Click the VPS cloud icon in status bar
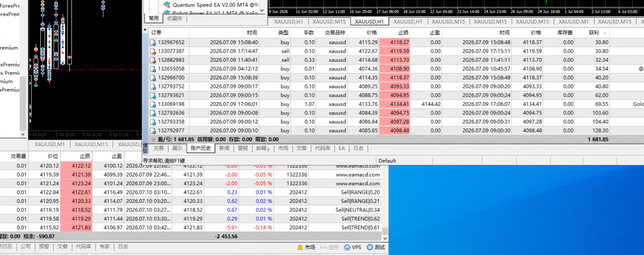 (x=348, y=247)
